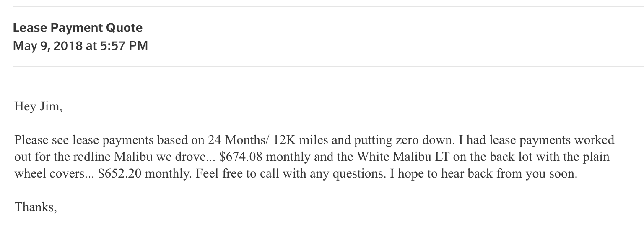
Task: Click the Hey Jim greeting
Action: pyautogui.click(x=38, y=107)
